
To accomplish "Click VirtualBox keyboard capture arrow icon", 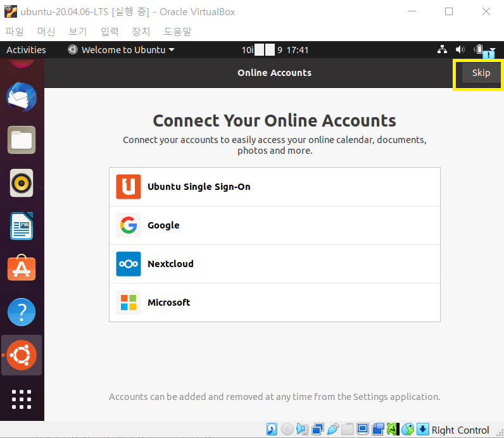I will [x=423, y=429].
